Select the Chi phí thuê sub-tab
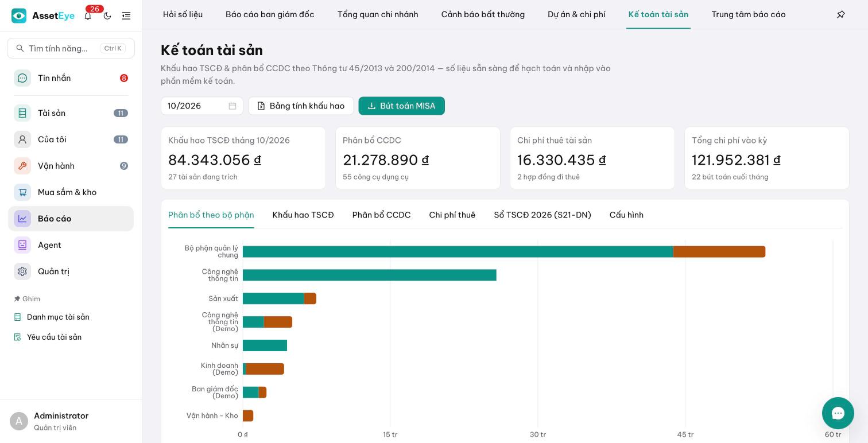Viewport: 868px width, 443px height. (452, 215)
